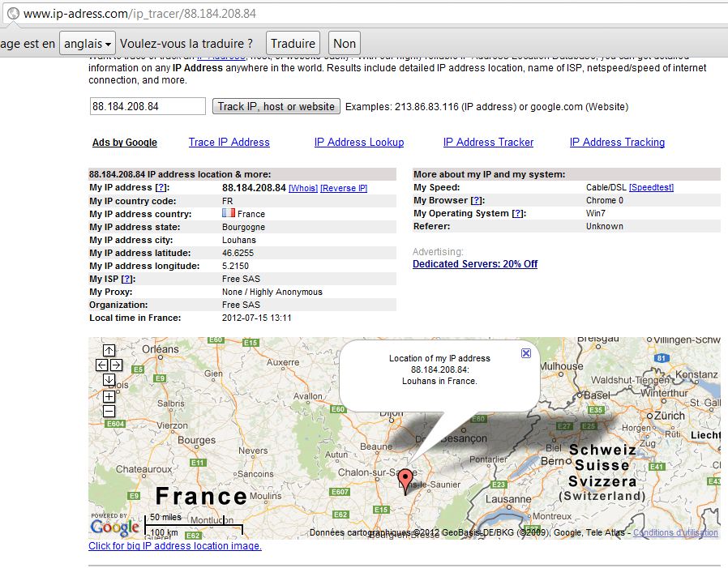Click the latitude value 46.6255
The height and width of the screenshot is (568, 728).
click(238, 253)
